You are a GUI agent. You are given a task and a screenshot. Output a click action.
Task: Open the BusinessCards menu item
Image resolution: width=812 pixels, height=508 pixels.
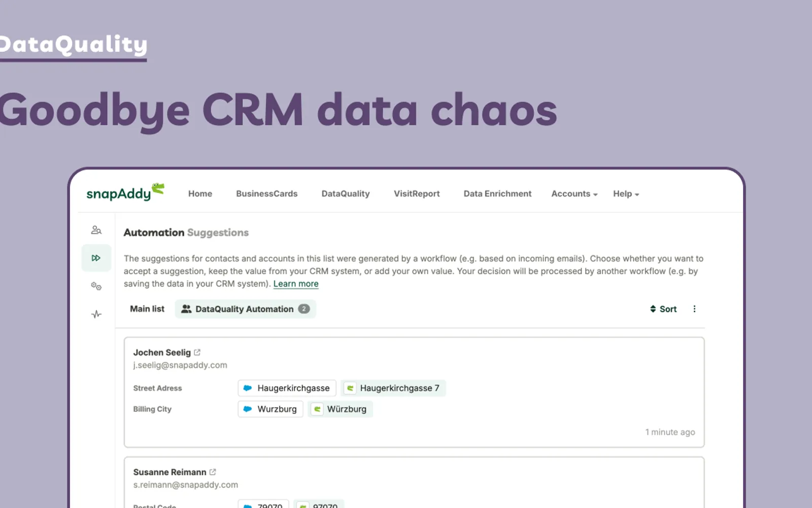tap(266, 194)
